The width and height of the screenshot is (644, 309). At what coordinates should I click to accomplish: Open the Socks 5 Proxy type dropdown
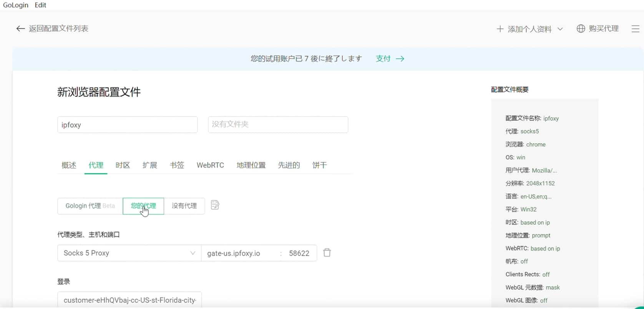point(129,253)
